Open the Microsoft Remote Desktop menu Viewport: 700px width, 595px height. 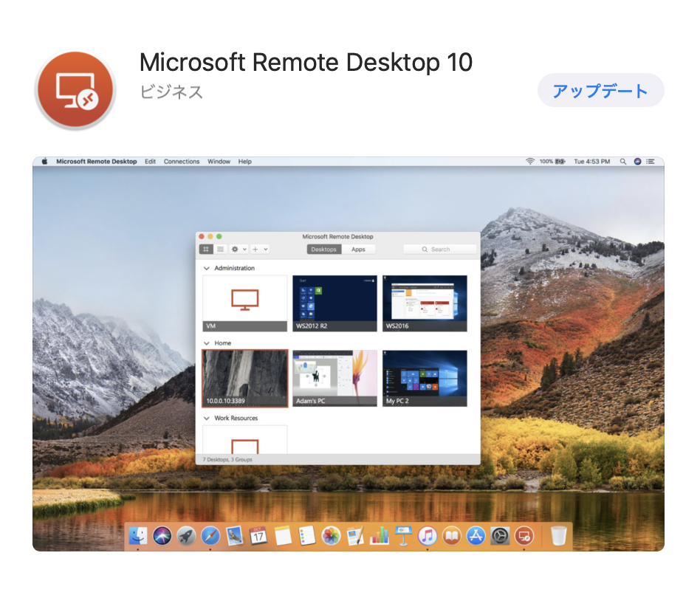[x=97, y=162]
